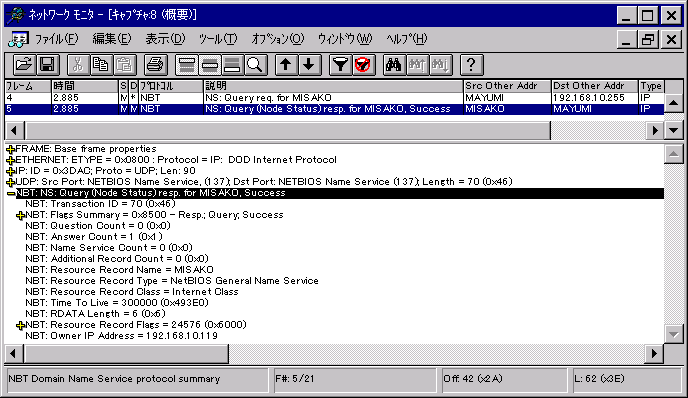
Task: Click the 192.168.10.255 destination address cell
Action: [595, 98]
